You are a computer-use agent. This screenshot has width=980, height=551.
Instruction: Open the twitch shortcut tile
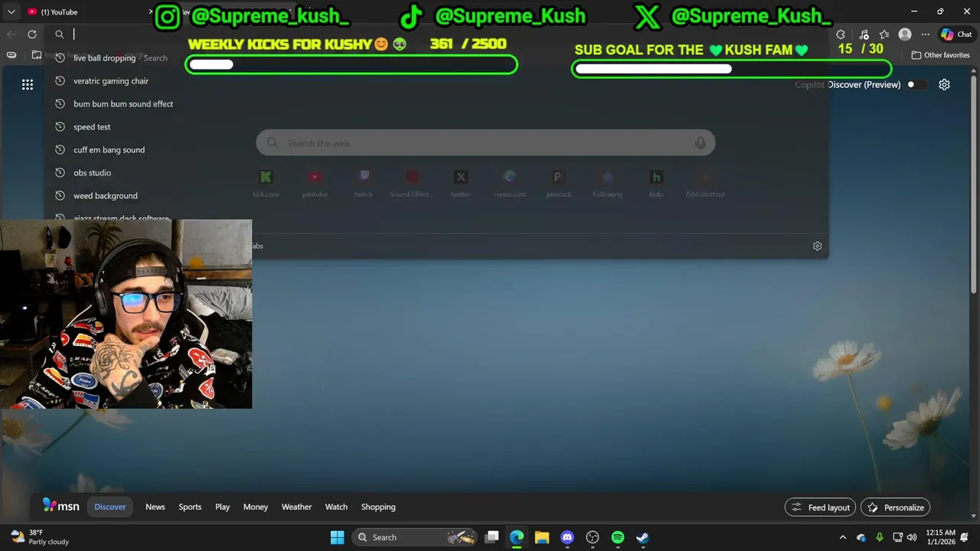pyautogui.click(x=364, y=183)
